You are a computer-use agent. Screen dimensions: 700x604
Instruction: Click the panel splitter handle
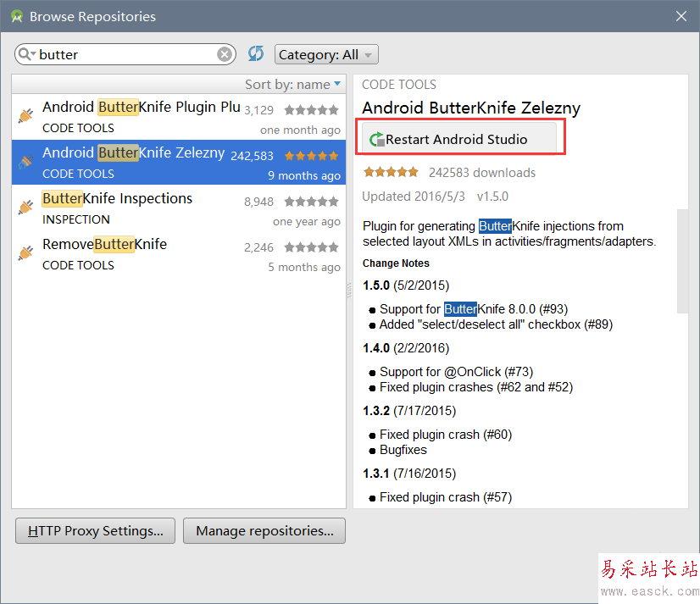[x=349, y=291]
